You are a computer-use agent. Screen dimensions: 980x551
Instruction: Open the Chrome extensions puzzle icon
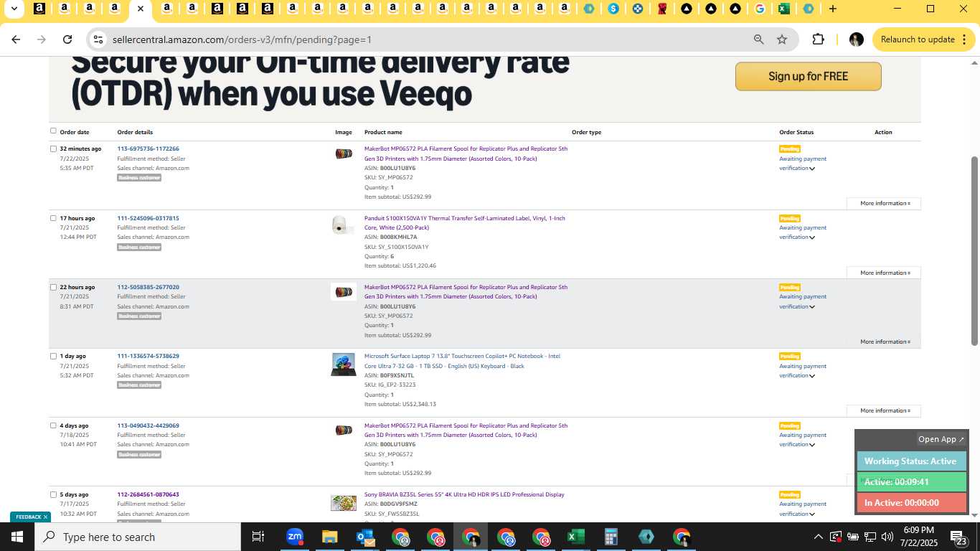pyautogui.click(x=818, y=39)
